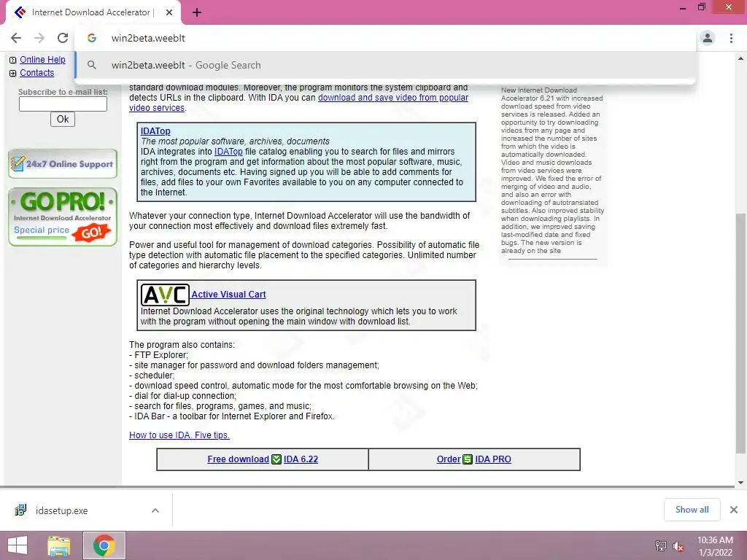
Task: Minimize the Chrome window
Action: click(682, 8)
